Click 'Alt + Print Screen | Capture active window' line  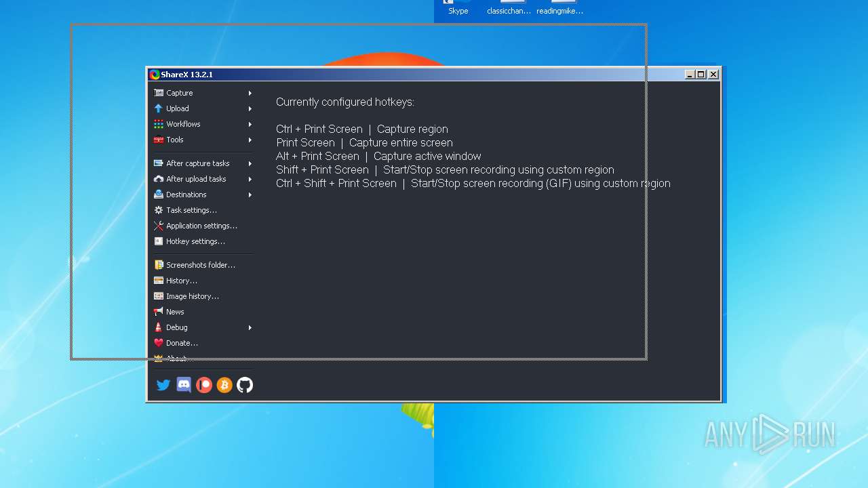tap(378, 156)
